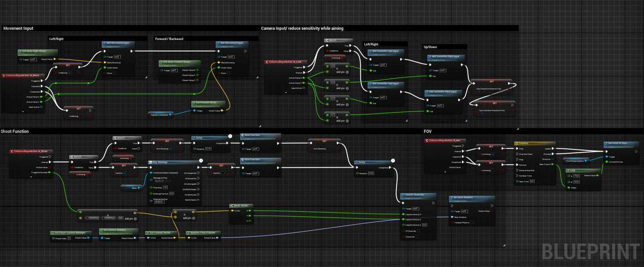Click the EnhancedInputAction IA_Shoot event icon
The image size is (644, 267).
12,151
